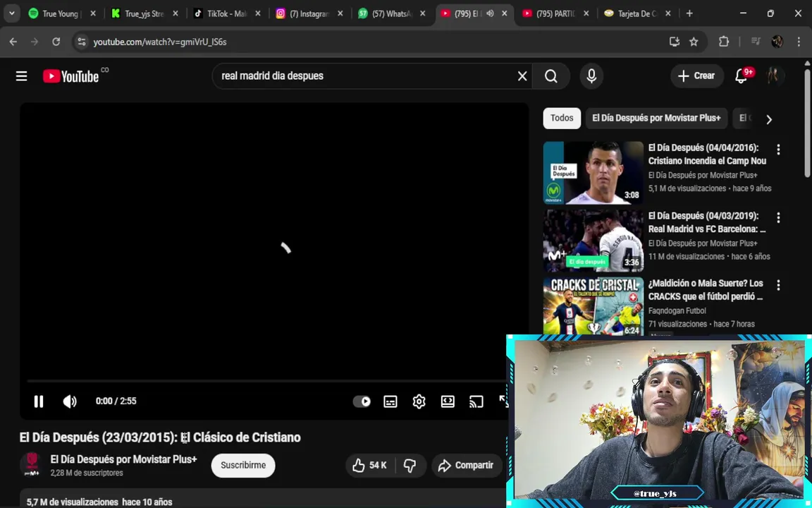Open Chrome profile avatar

(x=777, y=42)
